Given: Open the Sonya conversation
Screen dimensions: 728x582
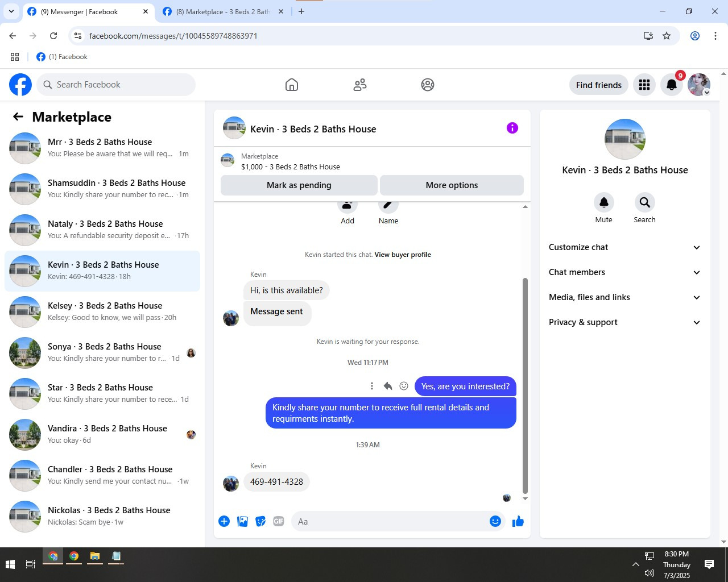Looking at the screenshot, I should click(x=102, y=353).
